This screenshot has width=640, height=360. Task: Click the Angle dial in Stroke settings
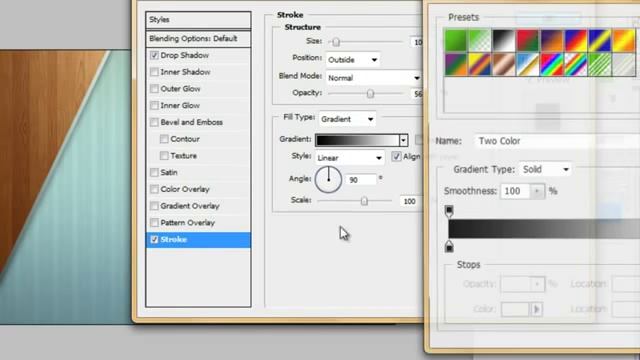click(328, 180)
